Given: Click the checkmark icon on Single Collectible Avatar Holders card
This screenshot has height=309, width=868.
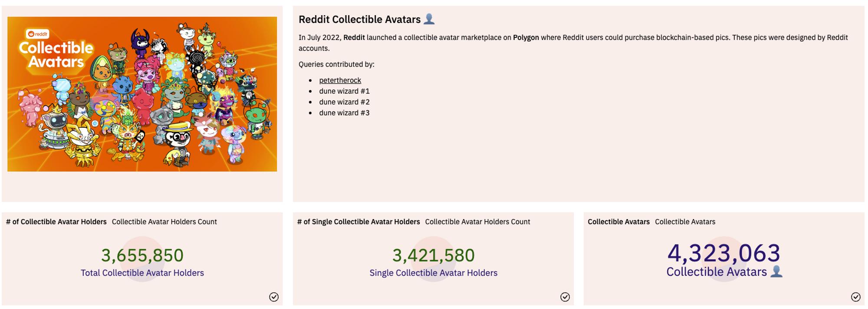Looking at the screenshot, I should 565,297.
